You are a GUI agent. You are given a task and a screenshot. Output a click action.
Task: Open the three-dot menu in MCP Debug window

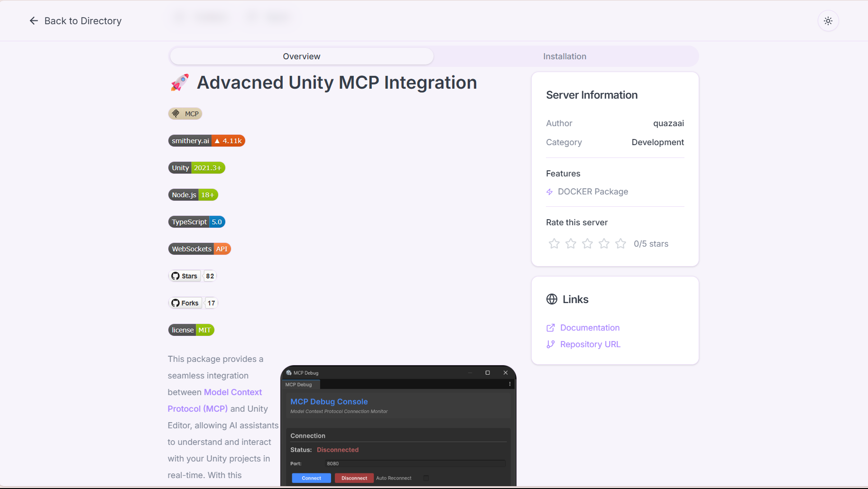click(510, 384)
